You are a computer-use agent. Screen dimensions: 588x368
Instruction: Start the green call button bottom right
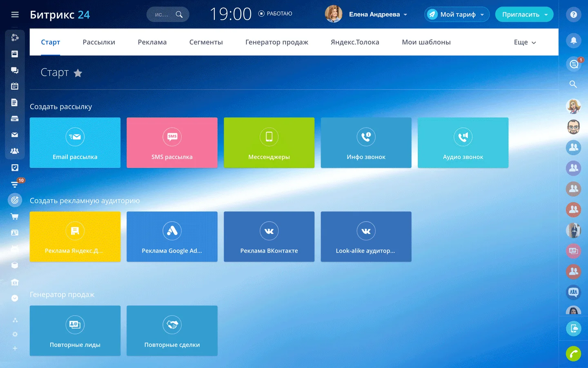coord(573,354)
